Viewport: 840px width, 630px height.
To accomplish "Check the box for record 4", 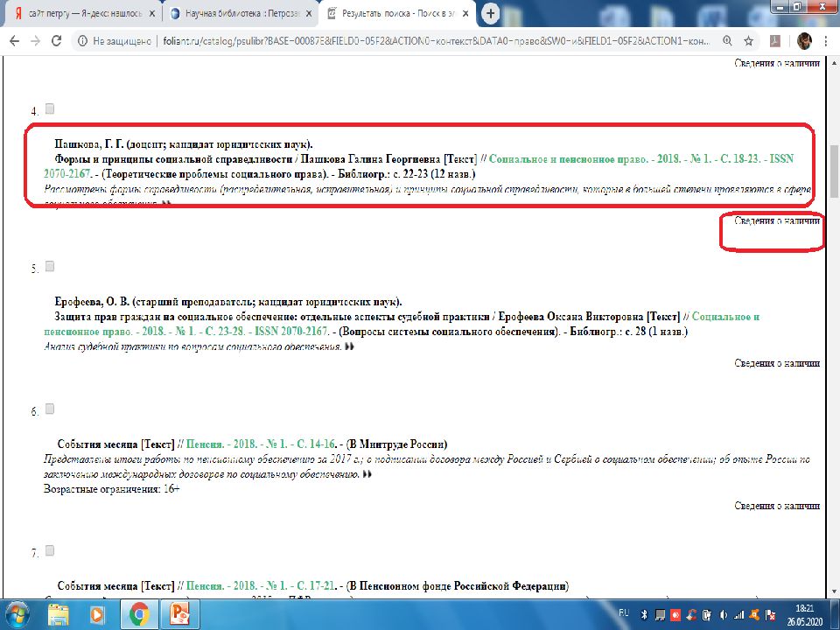I will [x=50, y=109].
